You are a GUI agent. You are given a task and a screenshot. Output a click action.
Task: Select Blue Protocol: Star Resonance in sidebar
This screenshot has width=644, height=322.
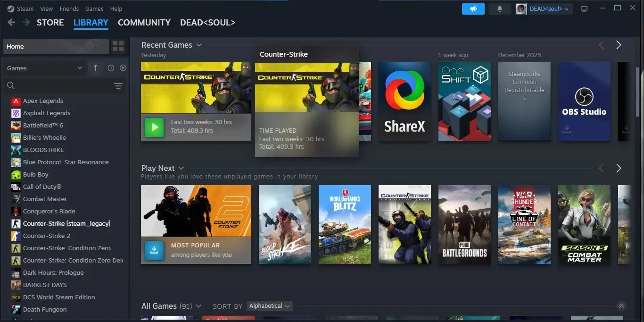[66, 162]
